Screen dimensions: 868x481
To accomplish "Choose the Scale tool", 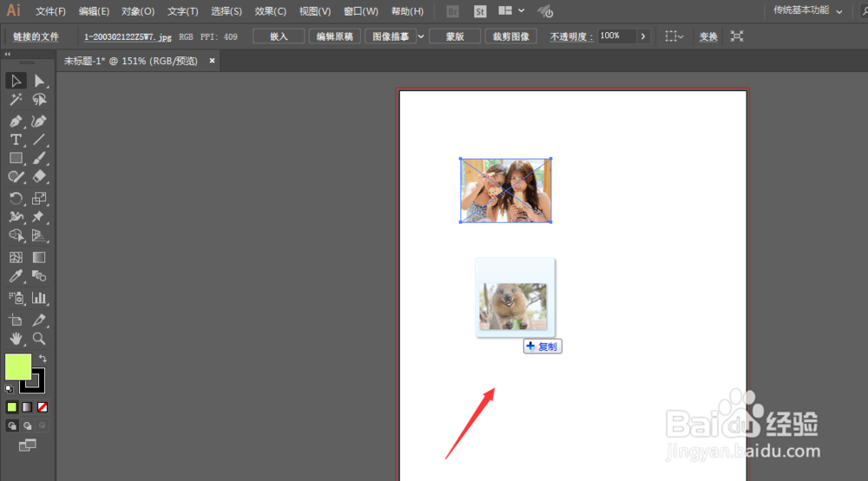I will 39,198.
